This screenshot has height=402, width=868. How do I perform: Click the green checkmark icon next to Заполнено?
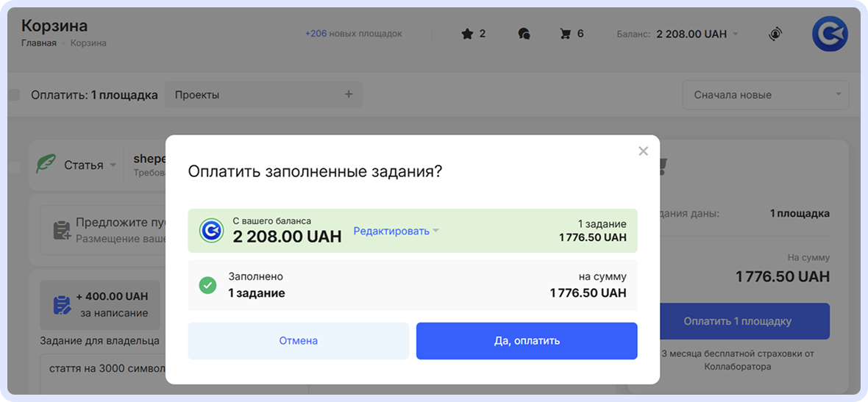point(207,285)
